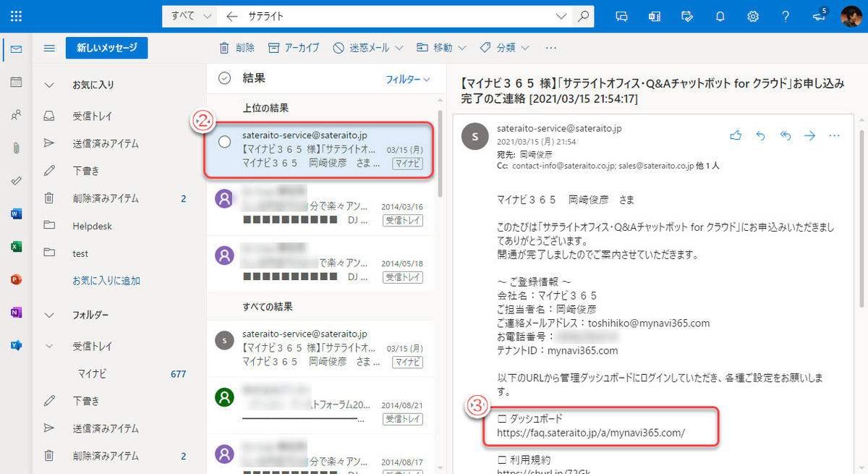Reply to the message with reply arrow
868x474 pixels.
click(761, 135)
